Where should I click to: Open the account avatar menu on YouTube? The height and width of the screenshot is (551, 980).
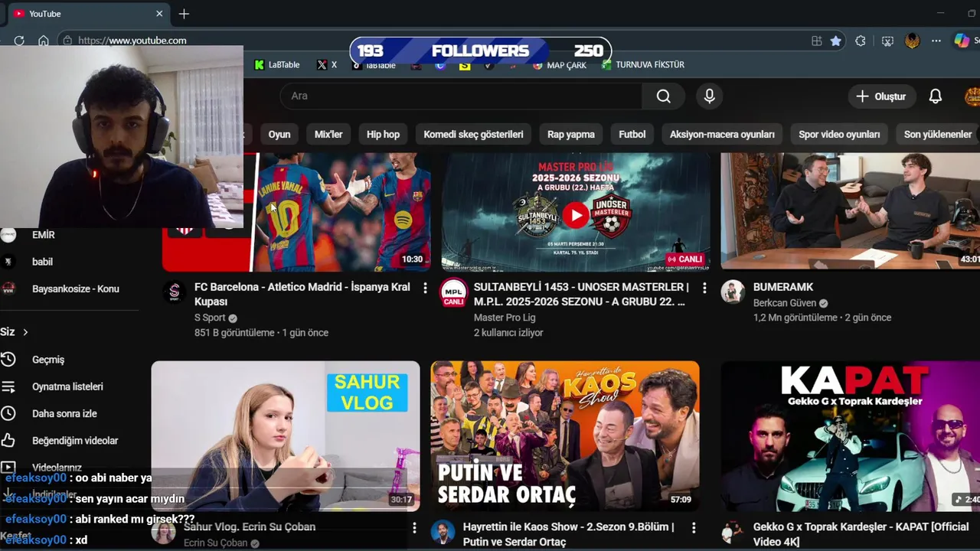(x=972, y=96)
